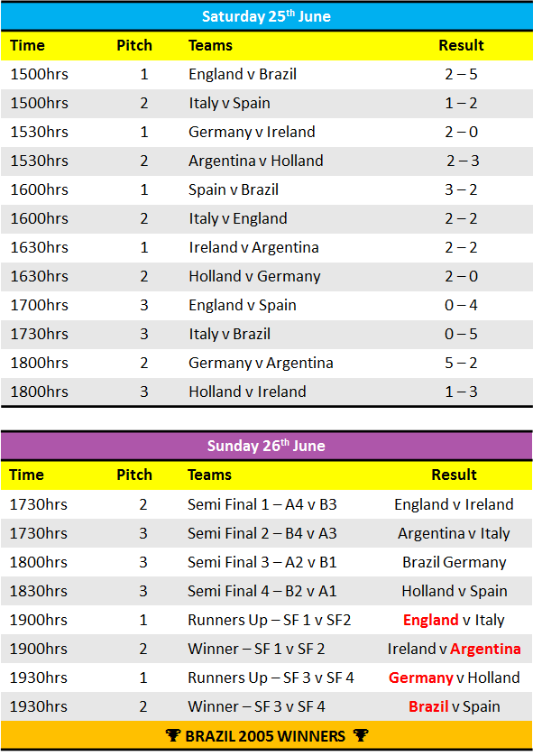The image size is (533, 756).
Task: Click the 3 – 2 result for Spain v Brazil
Action: coord(461,189)
